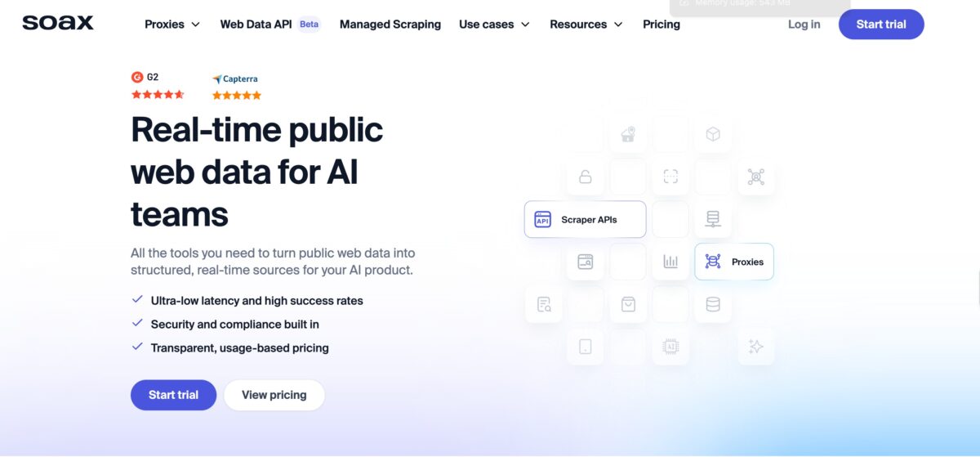Screen dimensions: 980x457
Task: Click the Start trial button under the bullet list
Action: [173, 395]
